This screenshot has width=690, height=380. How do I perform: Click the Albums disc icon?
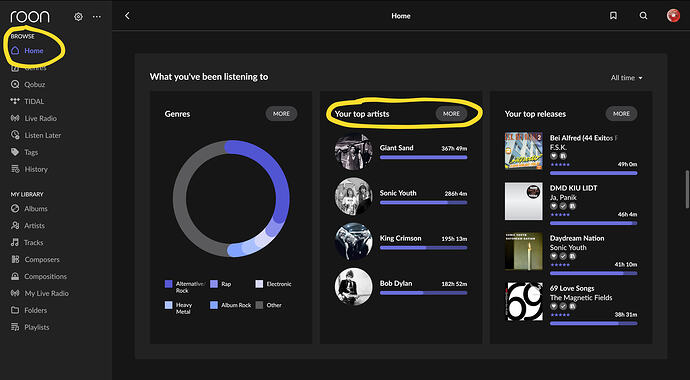click(x=15, y=208)
